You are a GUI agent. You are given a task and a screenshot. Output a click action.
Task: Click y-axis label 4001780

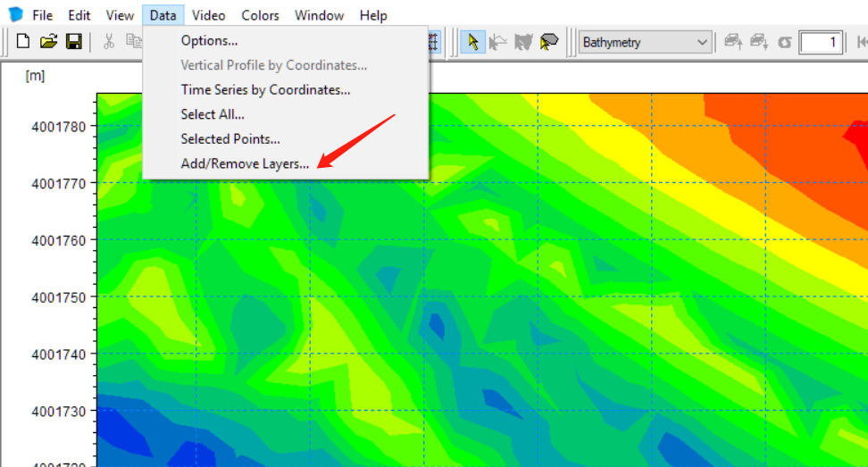tap(59, 127)
